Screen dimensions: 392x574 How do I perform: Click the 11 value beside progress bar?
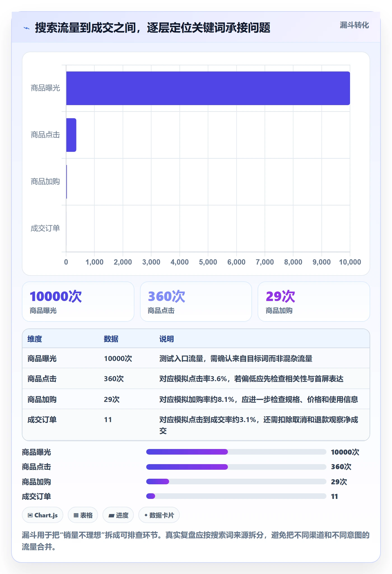coord(334,496)
